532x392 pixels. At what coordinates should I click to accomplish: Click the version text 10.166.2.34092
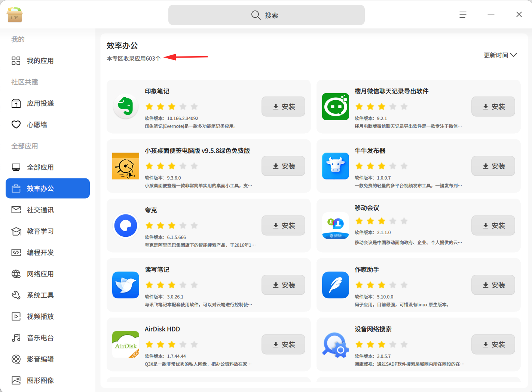(183, 118)
